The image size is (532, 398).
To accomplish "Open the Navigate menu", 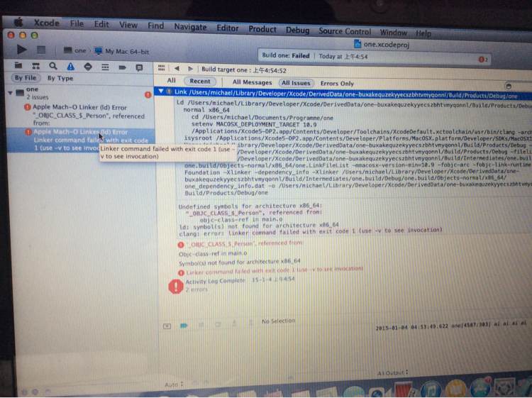I will (x=190, y=27).
